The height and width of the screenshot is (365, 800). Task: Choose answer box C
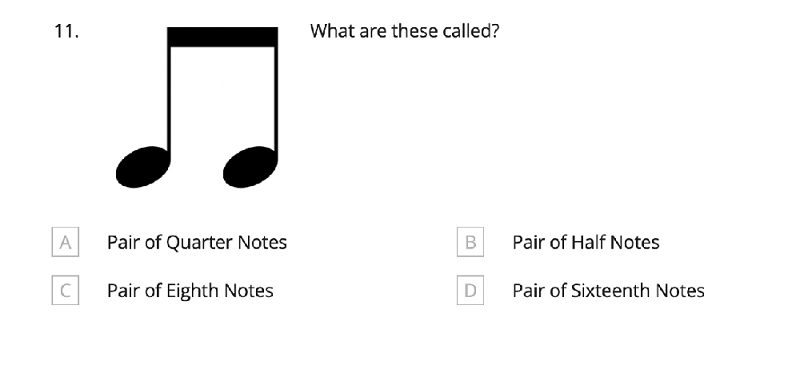65,290
